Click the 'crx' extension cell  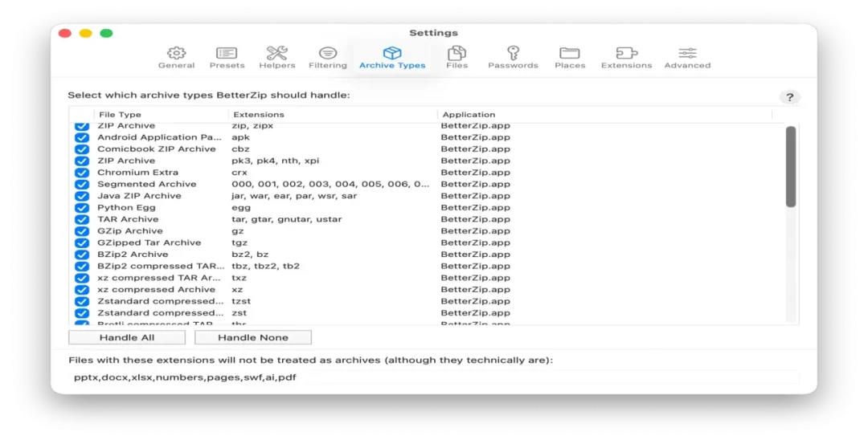pyautogui.click(x=240, y=173)
